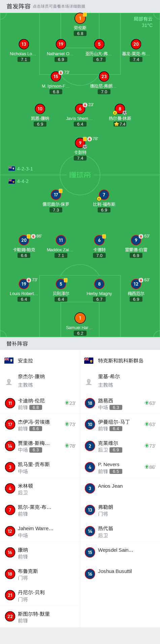160x644 pixels.
Task: Tap striker 卡彭特 number 9 icon
Action: [x=80, y=143]
